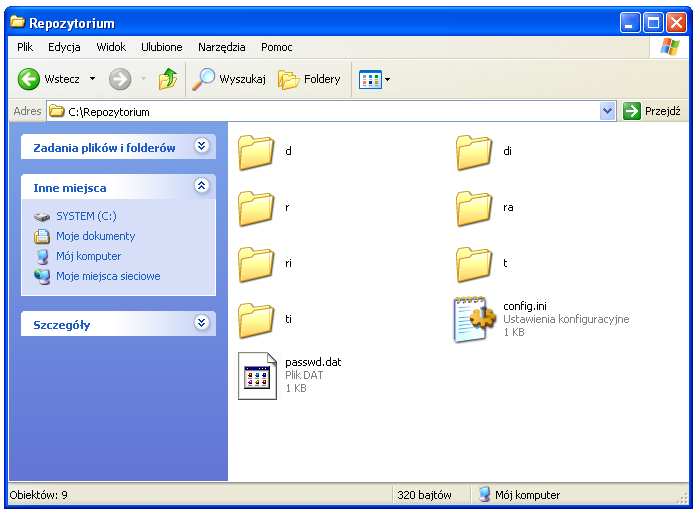Image resolution: width=700 pixels, height=515 pixels.
Task: Collapse the Inne miejsca panel
Action: tap(202, 186)
